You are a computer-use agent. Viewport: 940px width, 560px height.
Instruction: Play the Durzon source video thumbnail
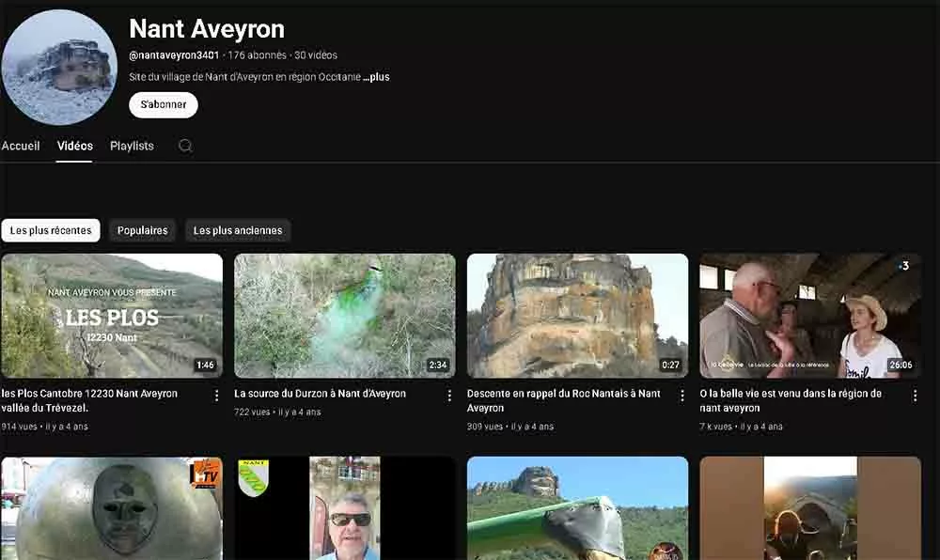345,316
